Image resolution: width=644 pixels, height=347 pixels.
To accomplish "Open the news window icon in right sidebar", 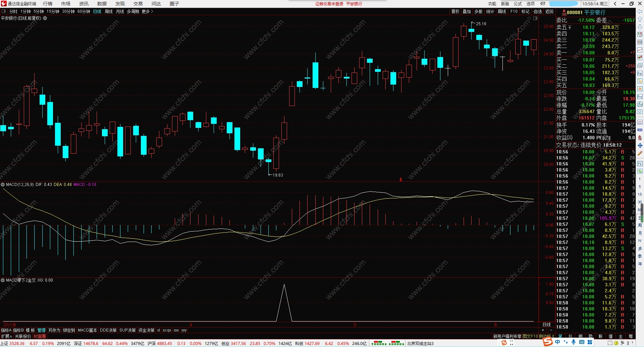I will coord(640,65).
